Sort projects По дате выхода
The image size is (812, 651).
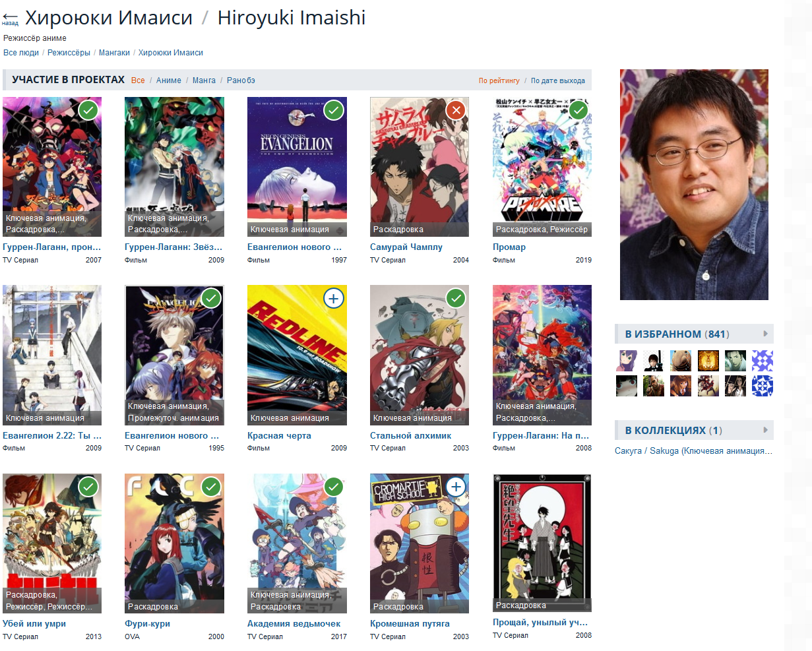coord(558,80)
